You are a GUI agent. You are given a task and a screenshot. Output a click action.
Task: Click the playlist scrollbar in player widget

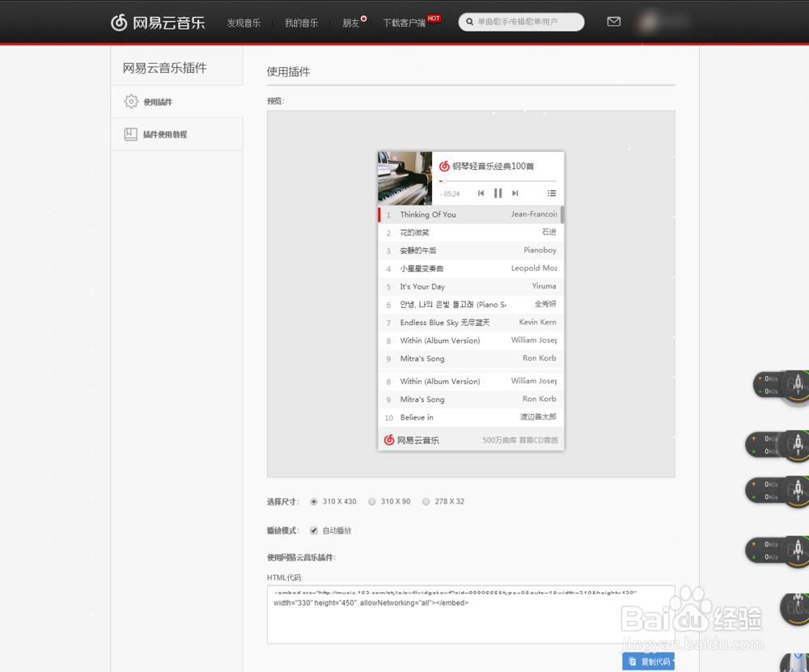click(x=562, y=214)
